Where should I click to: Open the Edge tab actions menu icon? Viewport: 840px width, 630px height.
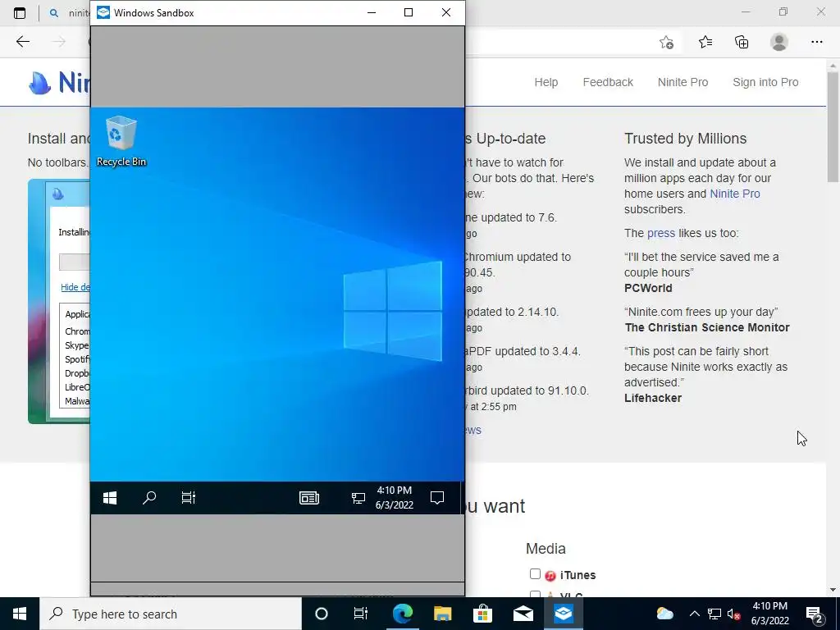pyautogui.click(x=20, y=13)
